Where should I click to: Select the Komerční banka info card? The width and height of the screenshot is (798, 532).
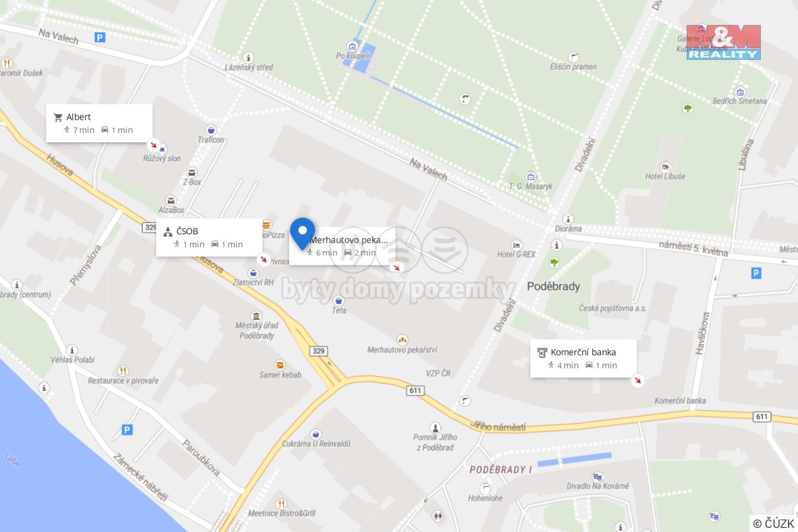click(584, 359)
